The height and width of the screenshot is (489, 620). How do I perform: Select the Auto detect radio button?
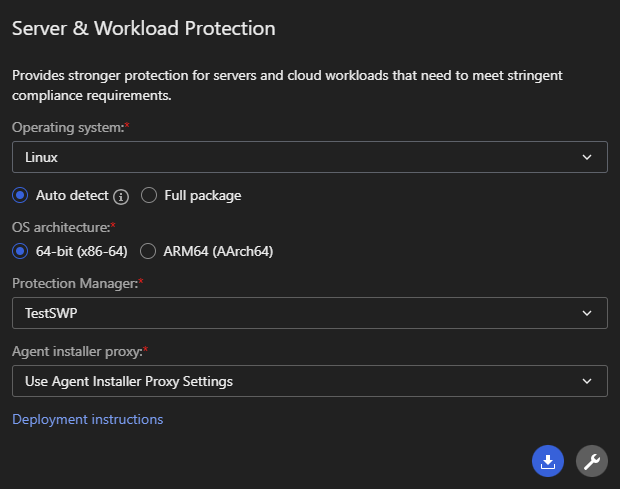[20, 195]
